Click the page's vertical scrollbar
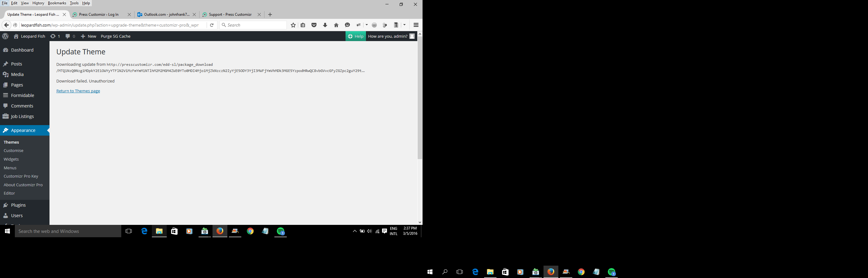The height and width of the screenshot is (278, 868). coord(419,98)
